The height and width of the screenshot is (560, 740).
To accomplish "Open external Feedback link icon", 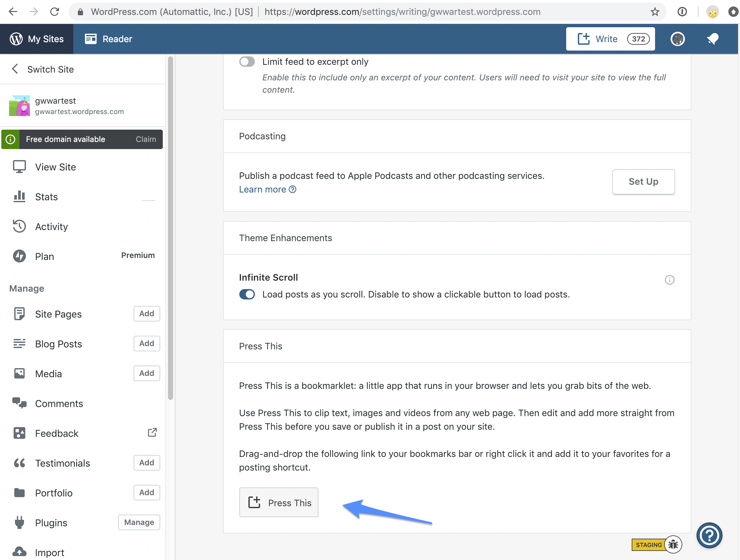I will click(x=152, y=433).
